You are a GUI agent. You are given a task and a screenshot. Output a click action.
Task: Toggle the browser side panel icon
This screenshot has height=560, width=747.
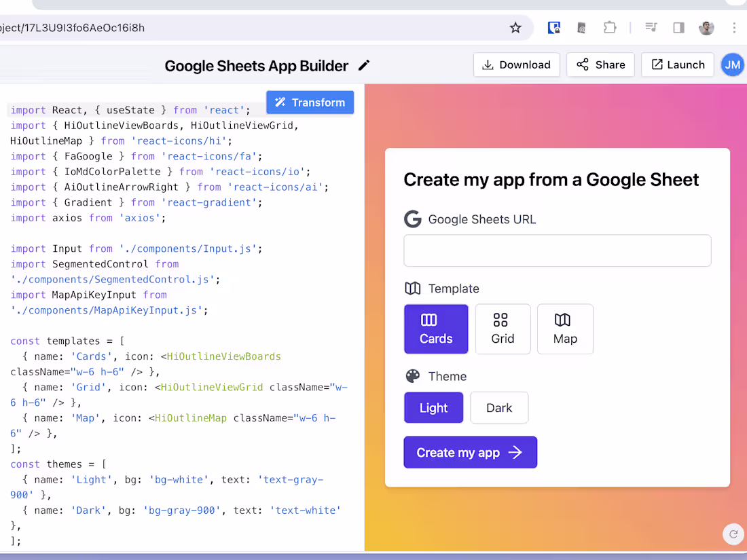click(678, 28)
